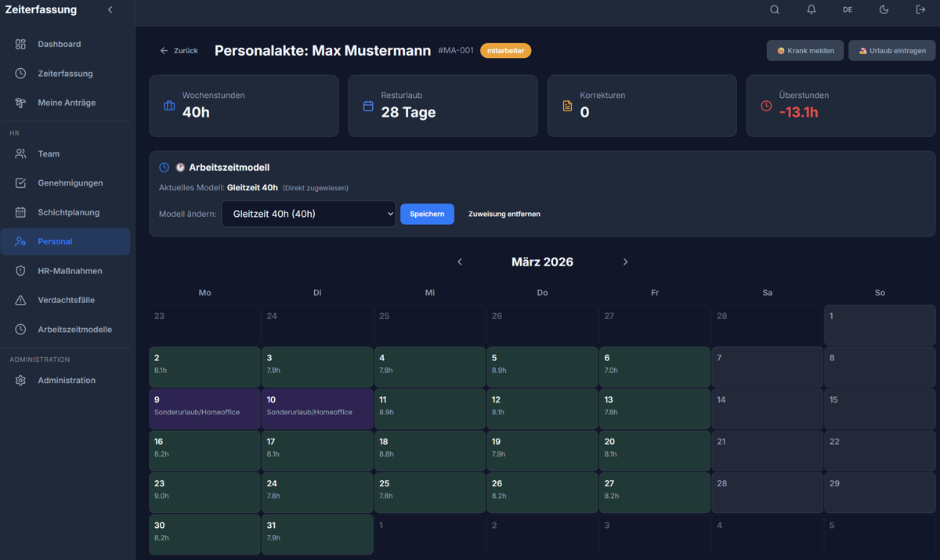The image size is (940, 560).
Task: Click the HR-Maßnahmen shield icon
Action: 20,271
